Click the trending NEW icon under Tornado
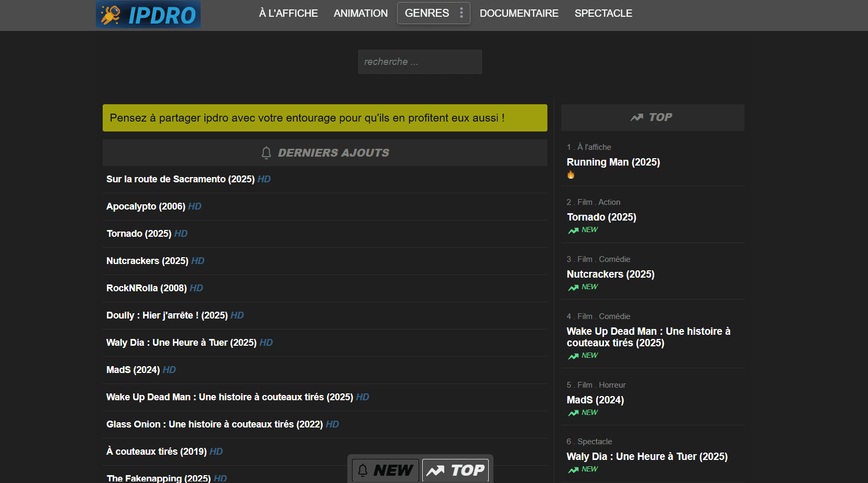The image size is (868, 483). click(x=574, y=230)
